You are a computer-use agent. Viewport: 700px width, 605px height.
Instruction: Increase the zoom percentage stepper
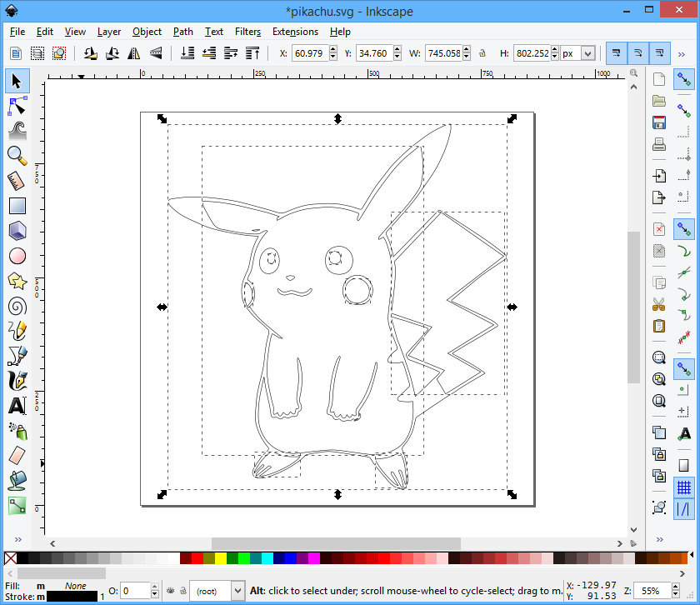[x=676, y=587]
